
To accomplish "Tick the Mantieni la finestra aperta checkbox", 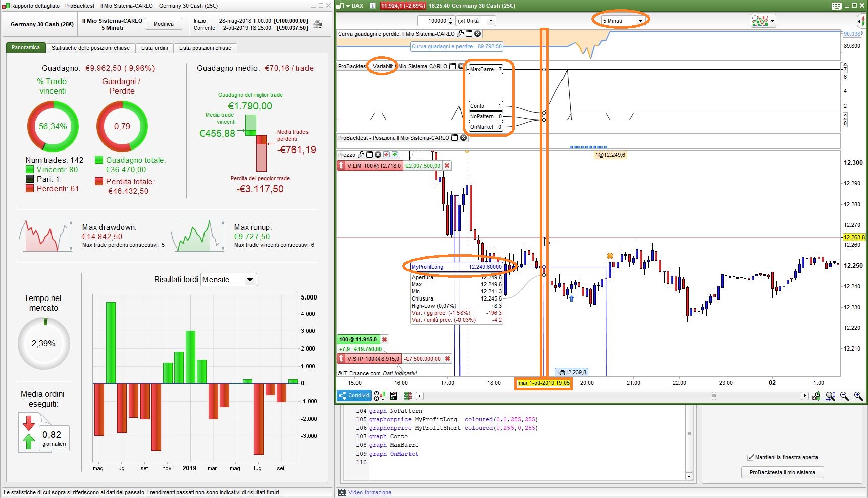I will [x=750, y=457].
